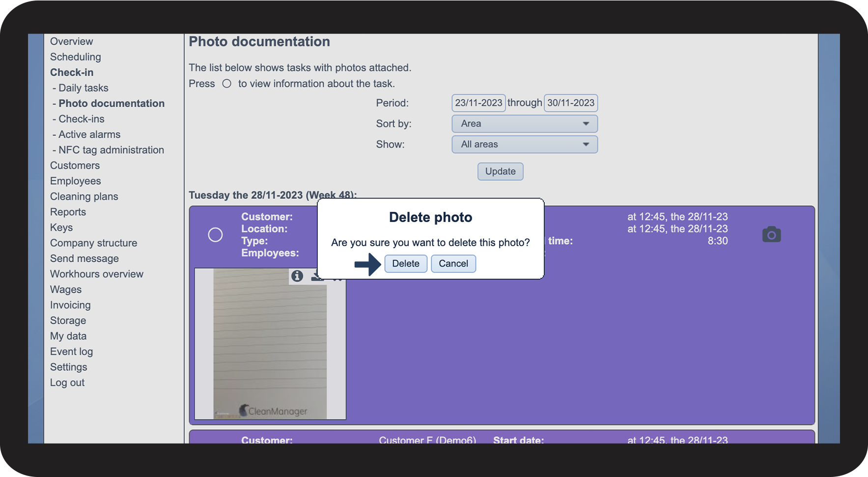Expand the Sort by Area dropdown

pyautogui.click(x=525, y=124)
